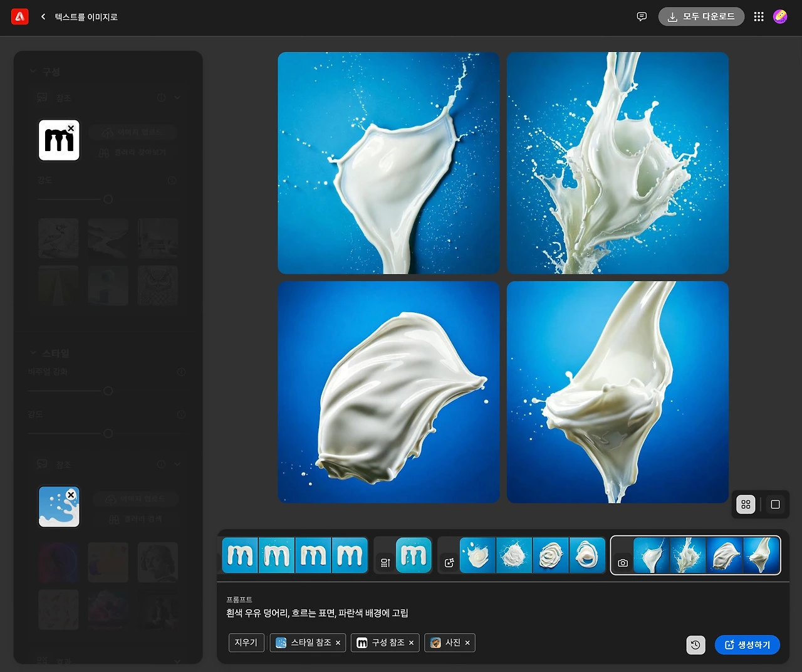Expand the composition 참조 dropdown chevron
The width and height of the screenshot is (802, 672).
tap(177, 98)
